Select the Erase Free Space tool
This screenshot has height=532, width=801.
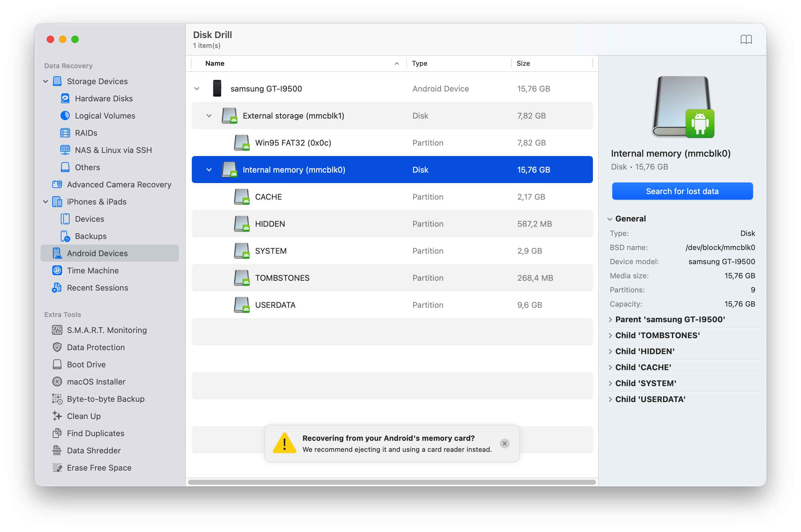pos(99,467)
